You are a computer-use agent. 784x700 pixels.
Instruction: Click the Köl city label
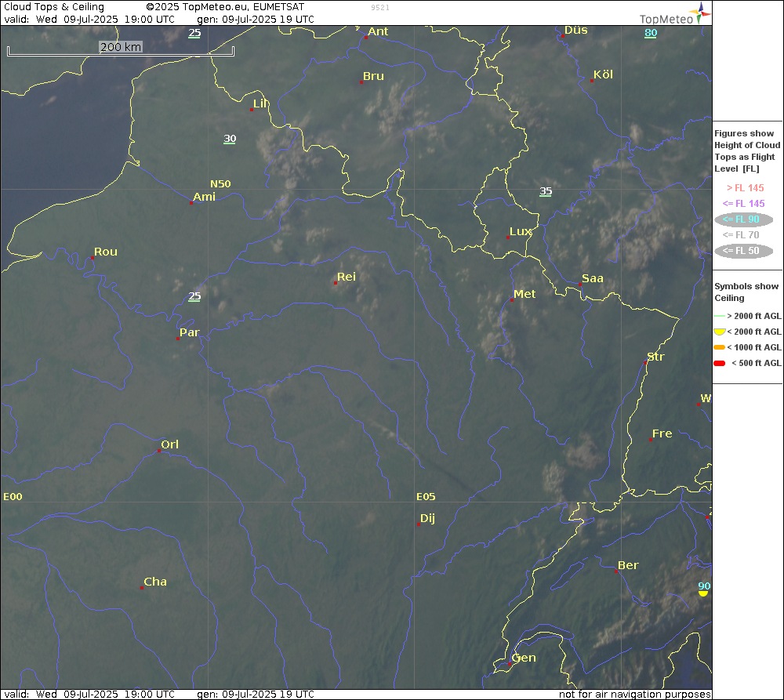click(602, 74)
